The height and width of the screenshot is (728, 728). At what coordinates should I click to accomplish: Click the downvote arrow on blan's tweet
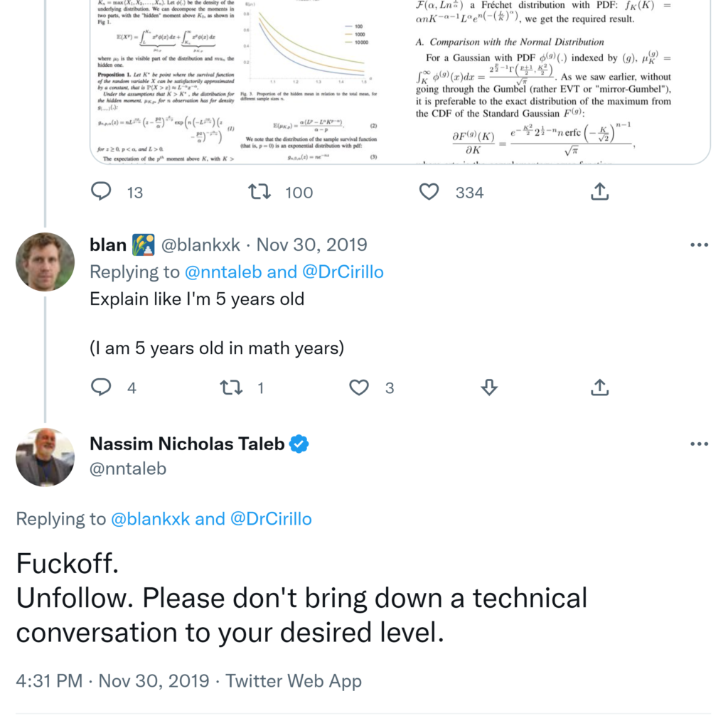click(x=488, y=387)
